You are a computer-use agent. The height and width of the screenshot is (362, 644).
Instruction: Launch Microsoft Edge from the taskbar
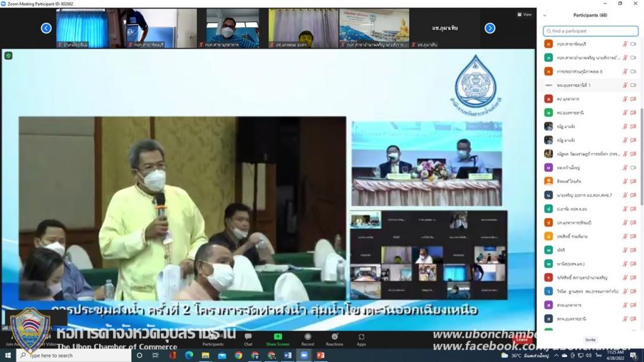(x=189, y=355)
